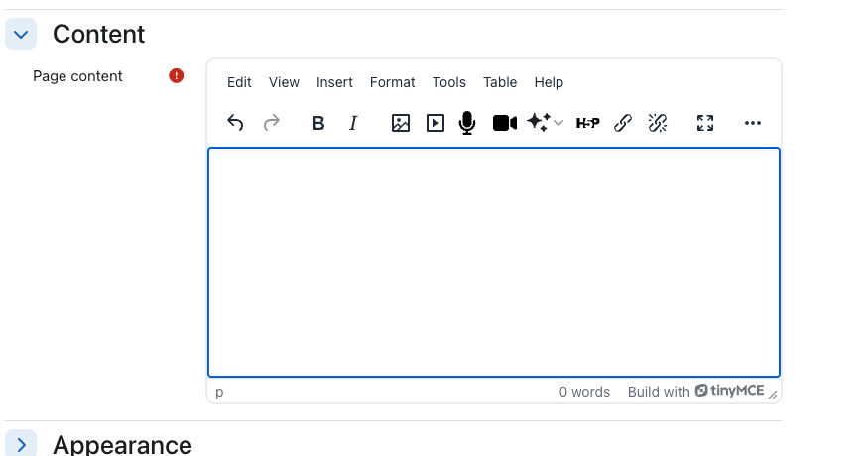Reveal more toolbar buttons via ellipsis
Viewport: 868px width, 456px height.
(x=752, y=122)
